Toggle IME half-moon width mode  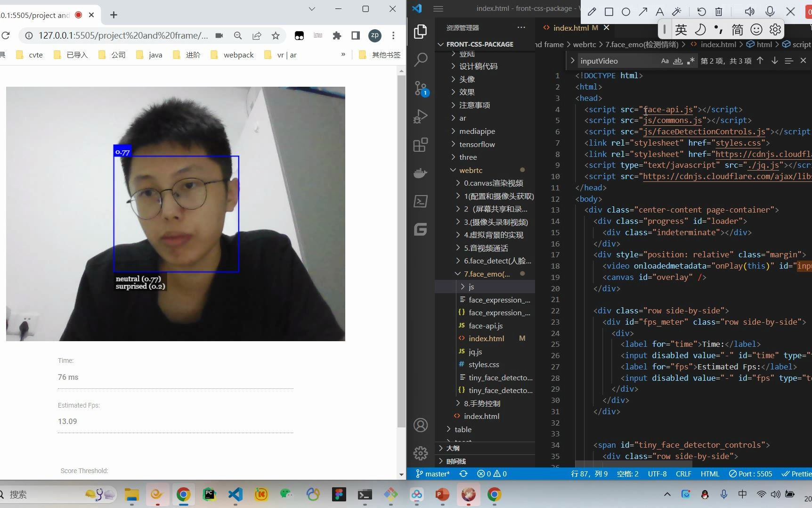pyautogui.click(x=700, y=30)
